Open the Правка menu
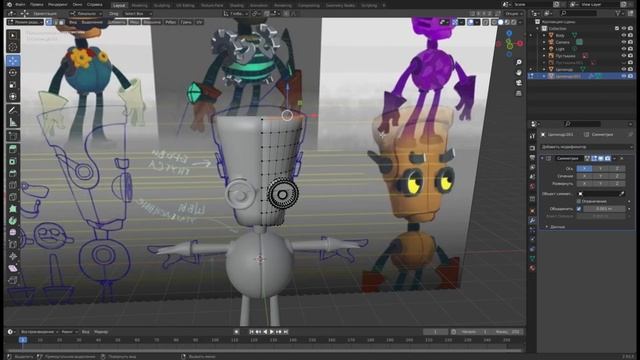640x360 pixels. coord(37,4)
